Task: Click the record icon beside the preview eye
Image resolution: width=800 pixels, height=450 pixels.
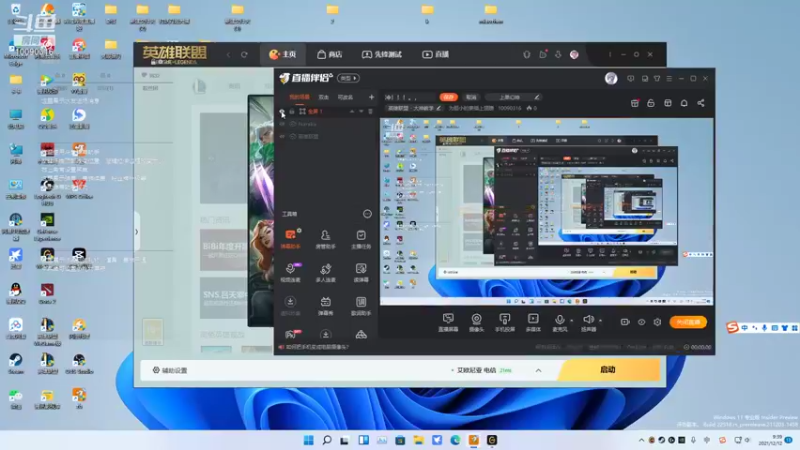Action: coord(624,322)
